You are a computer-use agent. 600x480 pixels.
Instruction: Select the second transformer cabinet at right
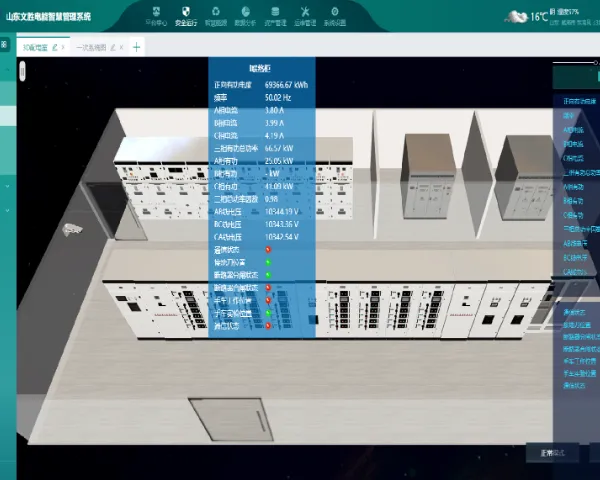click(525, 177)
